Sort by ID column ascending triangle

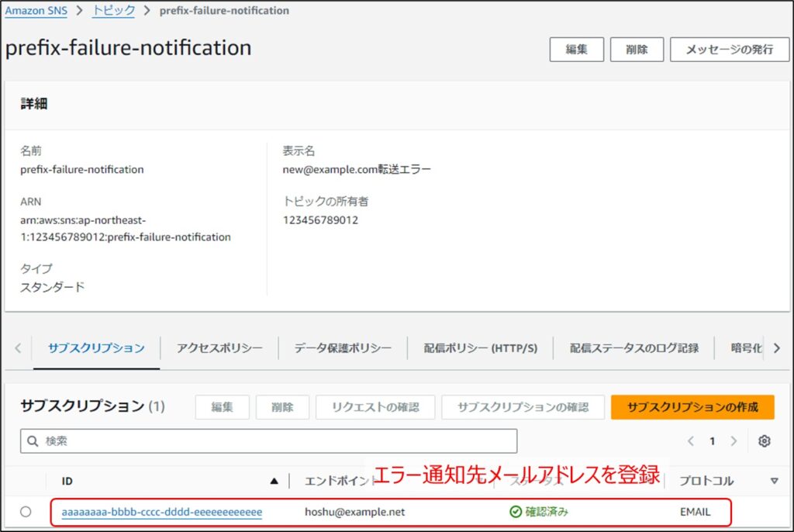(x=274, y=482)
